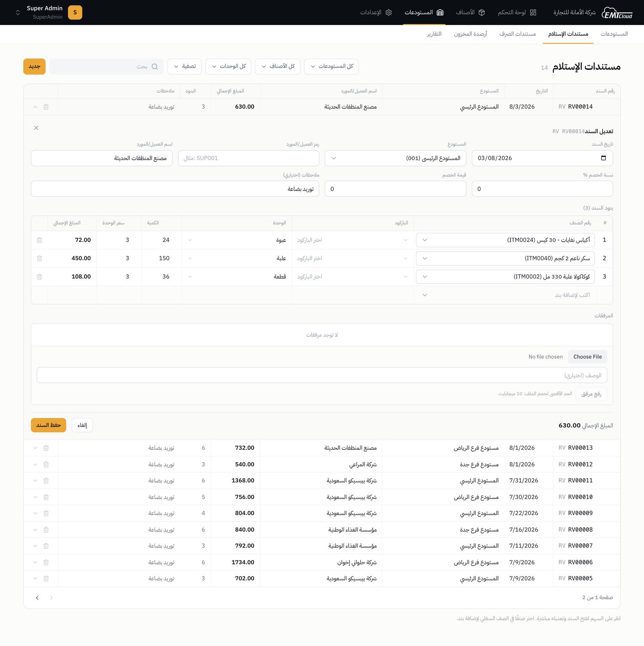Click إلغاء cancel button
Image resolution: width=644 pixels, height=646 pixels.
pos(82,425)
